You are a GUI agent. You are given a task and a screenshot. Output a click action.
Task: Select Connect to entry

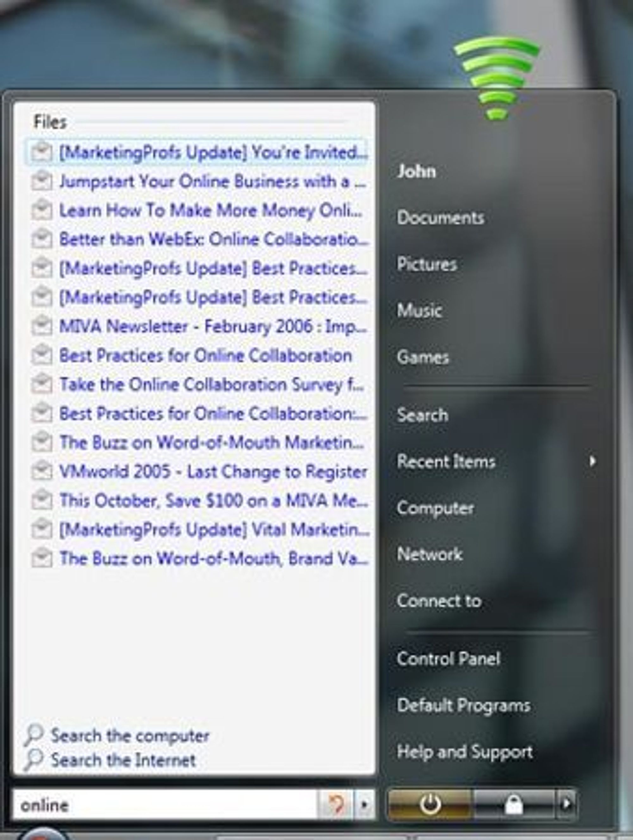(x=439, y=601)
